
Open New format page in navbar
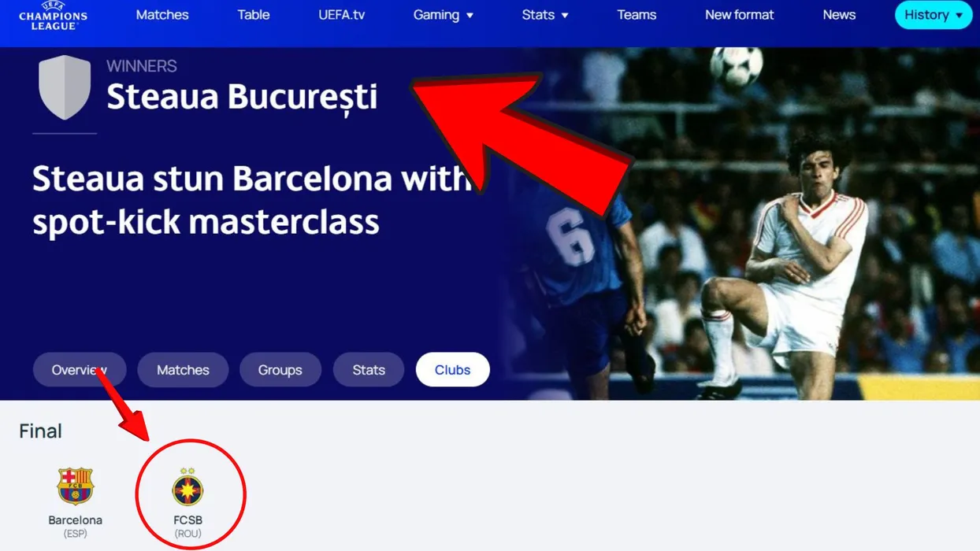tap(739, 15)
